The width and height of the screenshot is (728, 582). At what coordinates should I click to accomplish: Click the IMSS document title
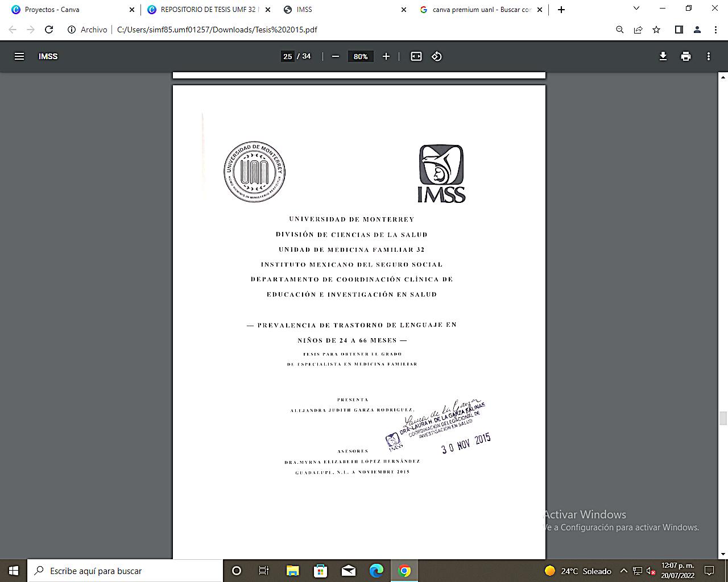48,56
